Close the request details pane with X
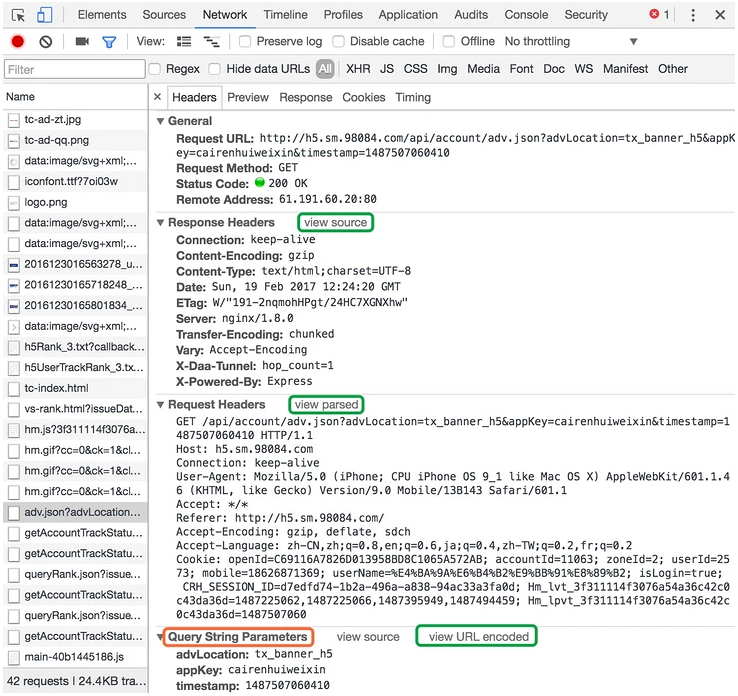The height and width of the screenshot is (696, 738). (x=158, y=96)
